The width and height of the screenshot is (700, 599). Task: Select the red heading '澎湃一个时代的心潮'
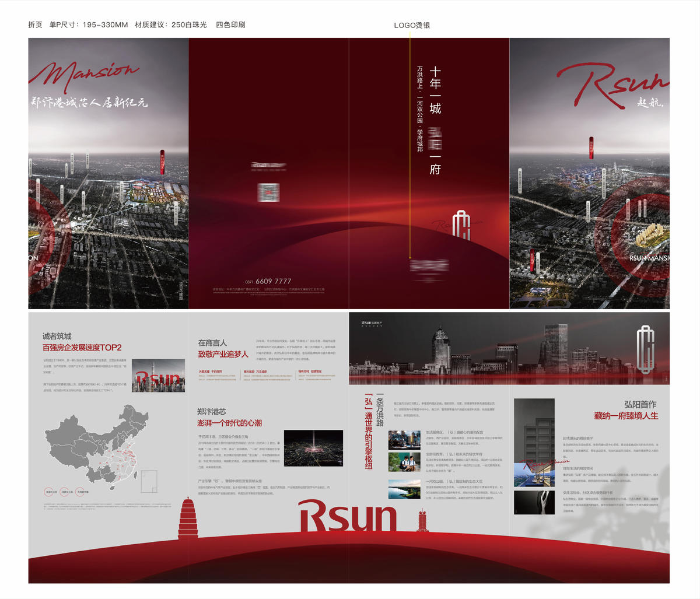(x=229, y=423)
